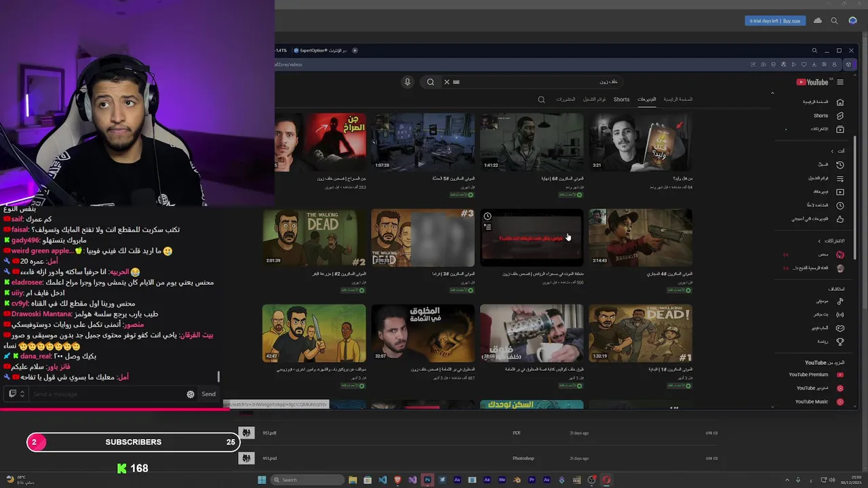Open the 1:41:22 Walking Dead #6 thumbnail
Viewport: 868px width, 488px height.
[532, 142]
